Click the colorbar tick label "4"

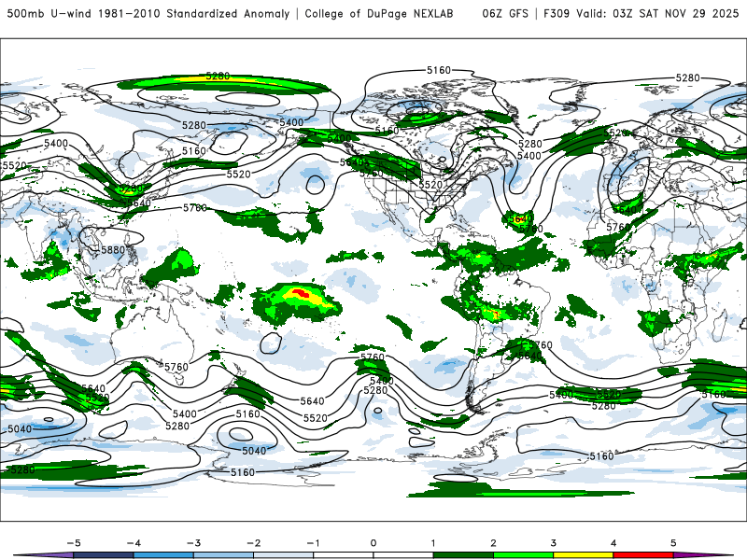pos(613,543)
